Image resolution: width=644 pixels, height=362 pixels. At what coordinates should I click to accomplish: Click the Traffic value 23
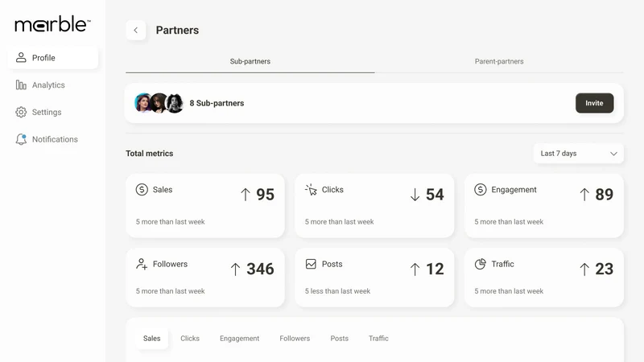tap(605, 269)
